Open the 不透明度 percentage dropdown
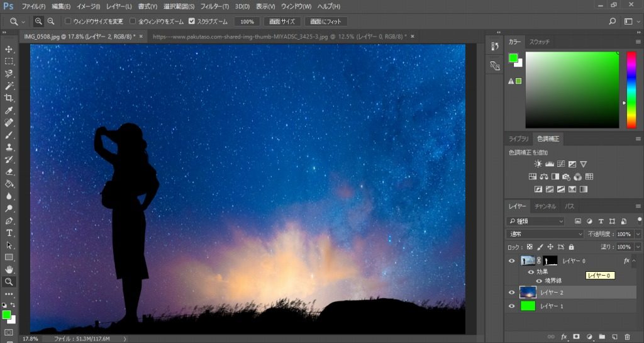644x343 pixels. tap(638, 234)
